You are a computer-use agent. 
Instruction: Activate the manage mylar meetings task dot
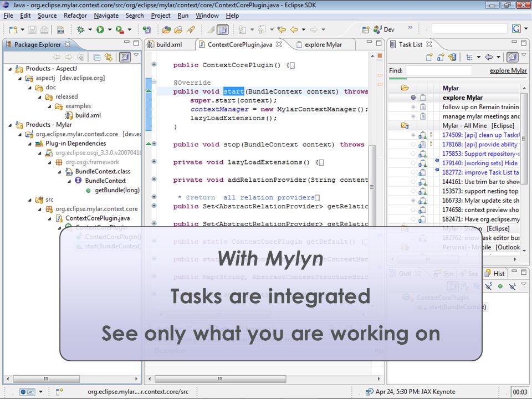coord(413,116)
